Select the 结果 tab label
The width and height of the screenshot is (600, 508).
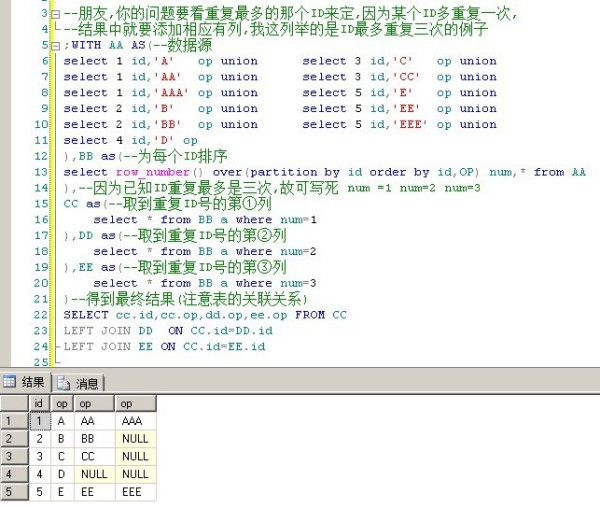[x=33, y=383]
